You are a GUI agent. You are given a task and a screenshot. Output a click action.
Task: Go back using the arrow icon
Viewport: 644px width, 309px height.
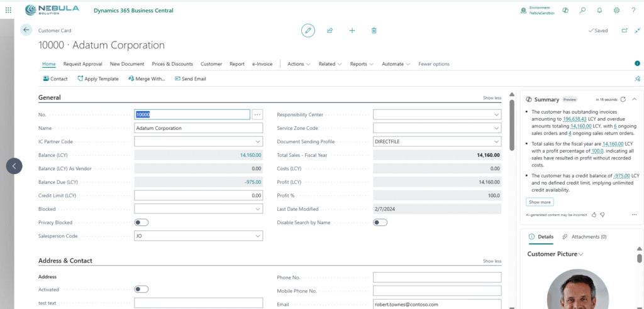[26, 30]
